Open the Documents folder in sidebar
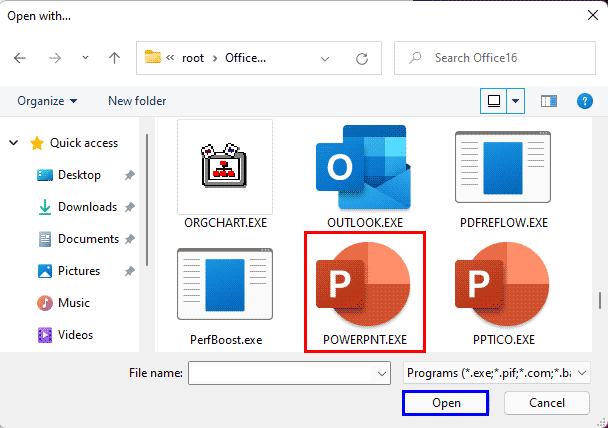608x428 pixels. point(78,239)
